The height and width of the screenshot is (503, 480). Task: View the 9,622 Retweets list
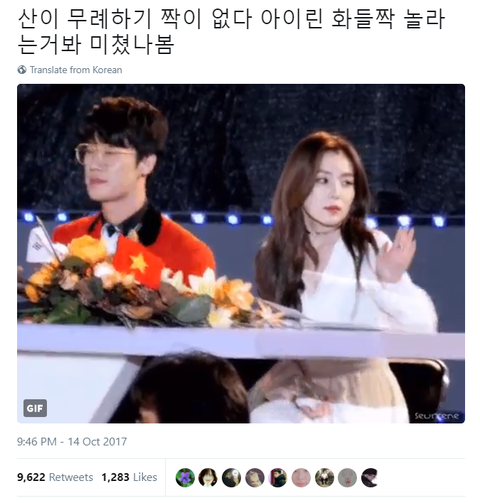[x=55, y=477]
